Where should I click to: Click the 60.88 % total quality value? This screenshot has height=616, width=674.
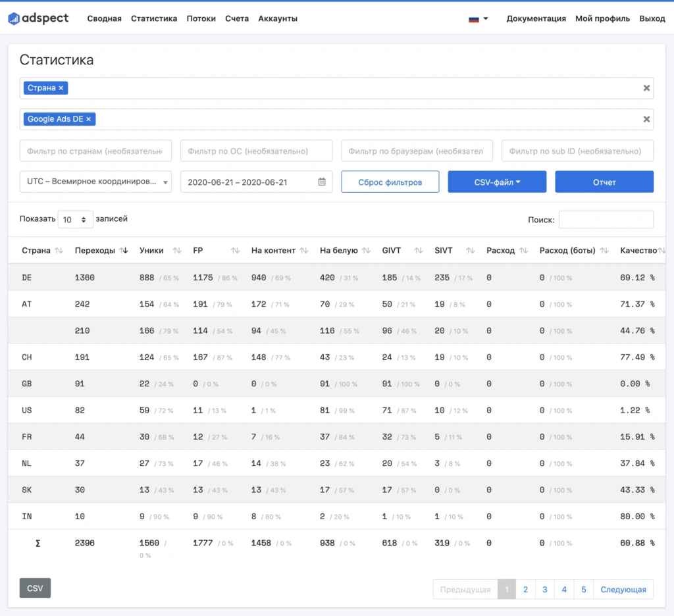click(637, 543)
